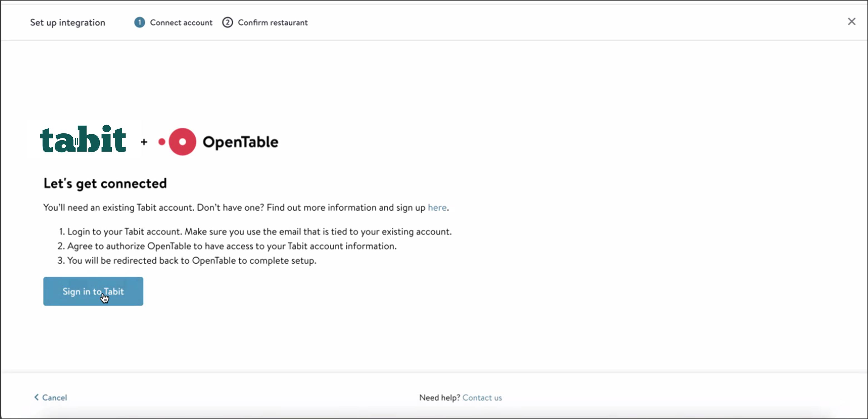Viewport: 868px width, 419px height.
Task: Click the plus sign between the logos
Action: pos(144,142)
